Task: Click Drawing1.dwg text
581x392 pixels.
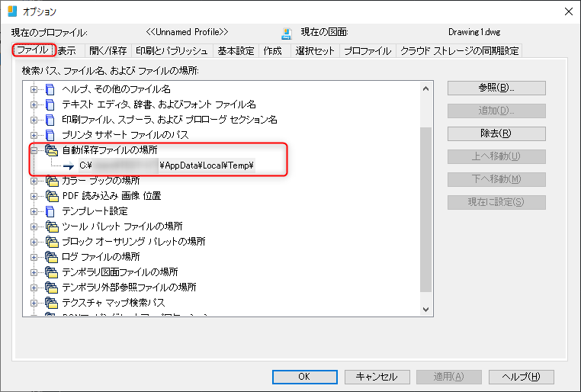Action: (474, 32)
